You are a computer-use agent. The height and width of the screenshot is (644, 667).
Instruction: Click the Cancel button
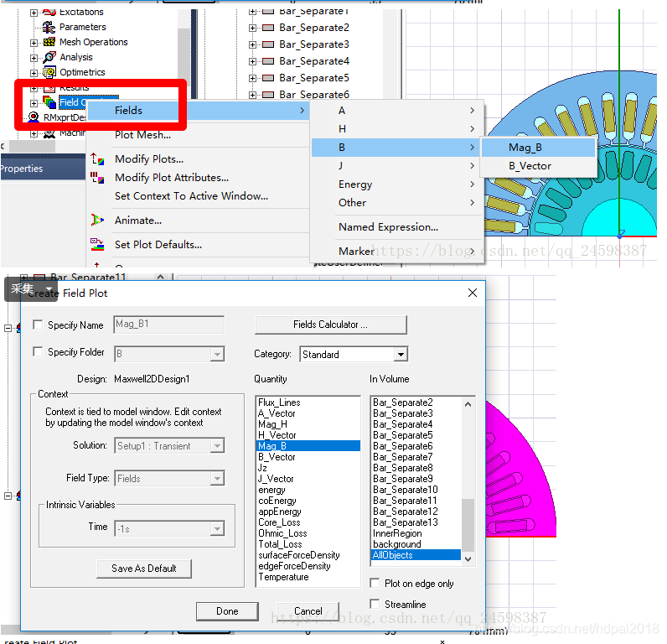coord(308,611)
